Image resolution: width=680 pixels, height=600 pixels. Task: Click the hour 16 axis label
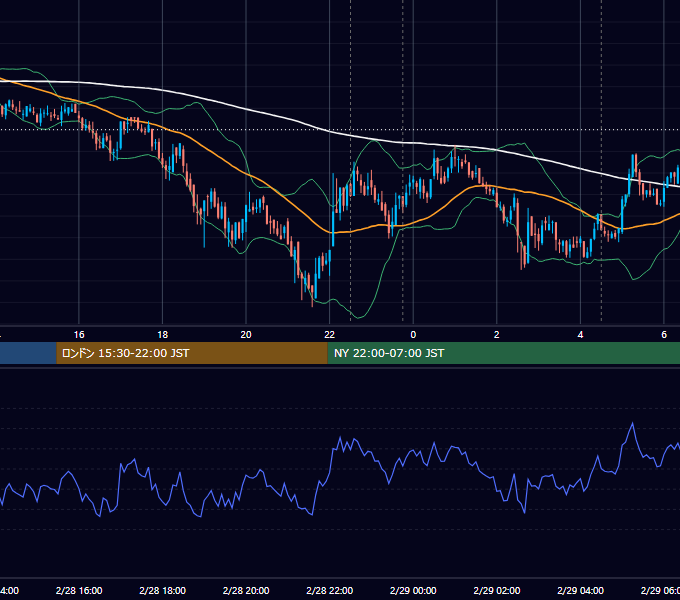tap(79, 335)
